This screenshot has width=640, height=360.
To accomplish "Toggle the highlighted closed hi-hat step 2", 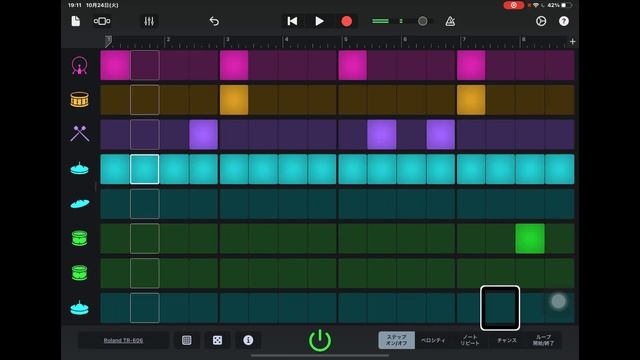I will click(x=144, y=169).
